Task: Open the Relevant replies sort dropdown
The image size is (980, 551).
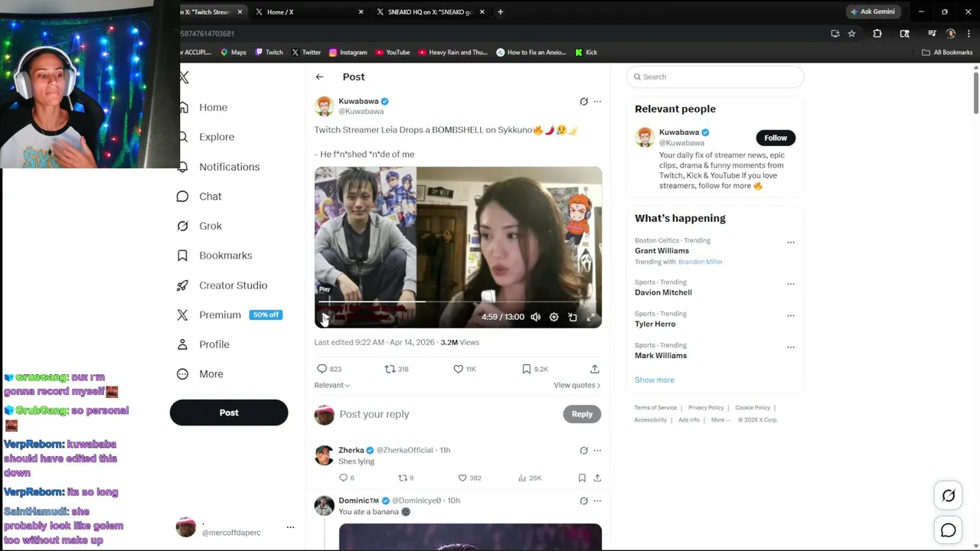Action: [x=332, y=385]
